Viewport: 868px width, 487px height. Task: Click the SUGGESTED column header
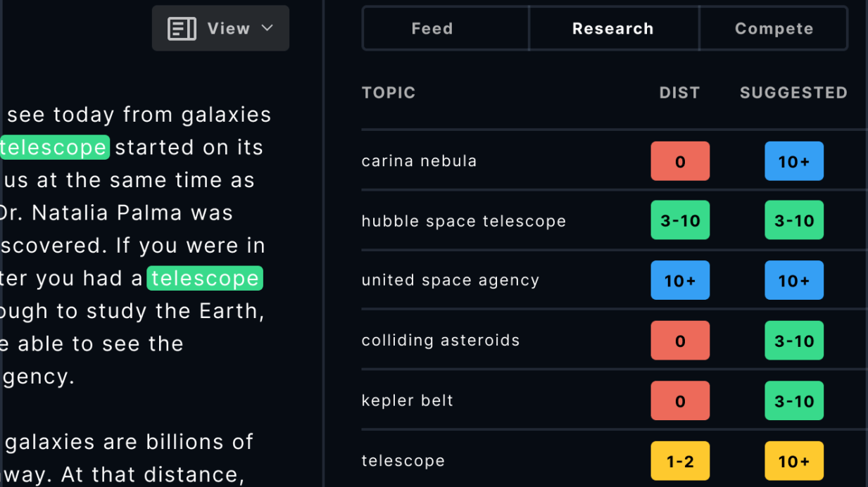(x=793, y=93)
